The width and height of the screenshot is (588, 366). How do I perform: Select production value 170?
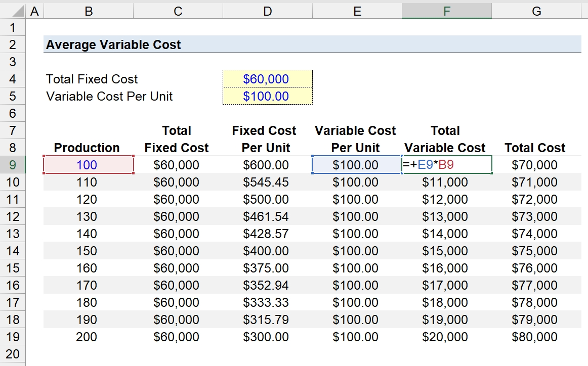click(89, 286)
